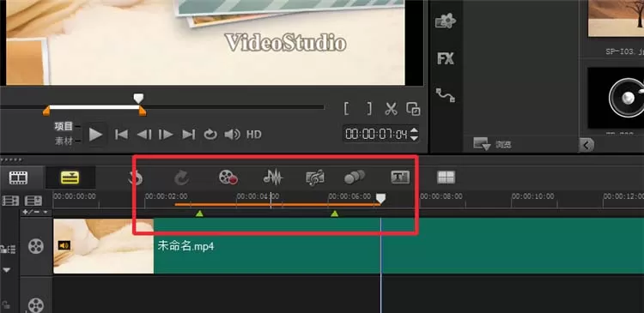
Task: Undo the last action
Action: coord(136,178)
